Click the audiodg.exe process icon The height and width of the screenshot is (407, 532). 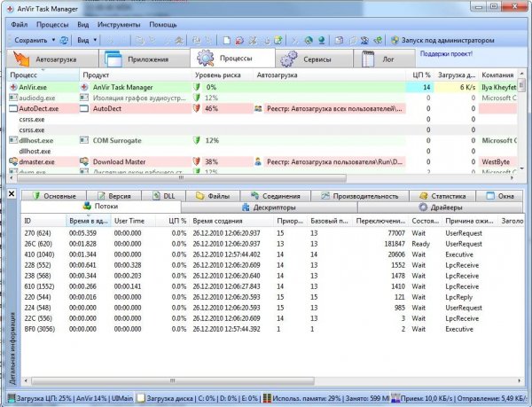pyautogui.click(x=13, y=98)
